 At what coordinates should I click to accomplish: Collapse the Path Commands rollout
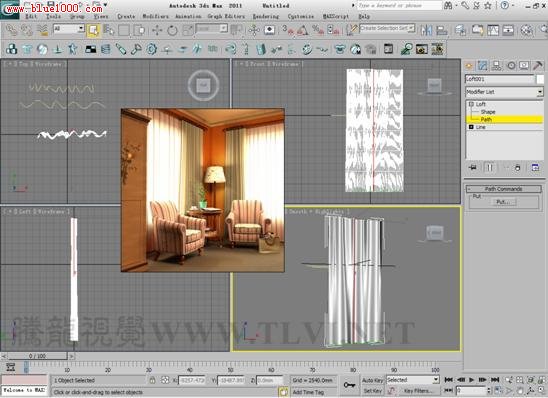(x=504, y=189)
